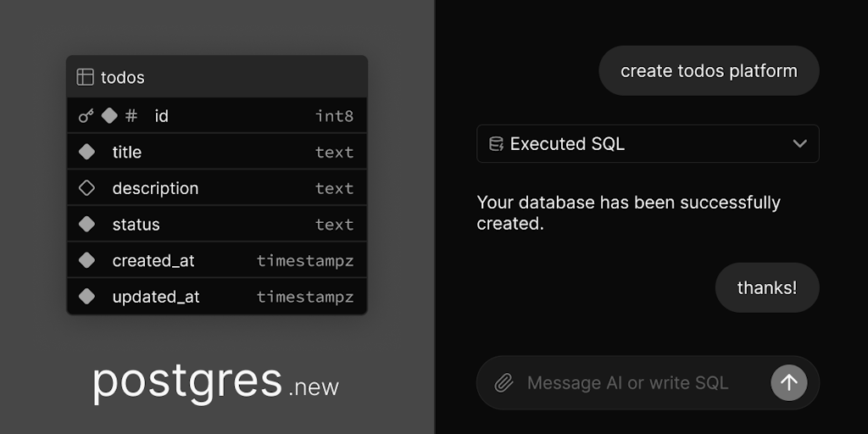Click the "thanks!" message bubble
This screenshot has width=868, height=434.
click(x=766, y=287)
